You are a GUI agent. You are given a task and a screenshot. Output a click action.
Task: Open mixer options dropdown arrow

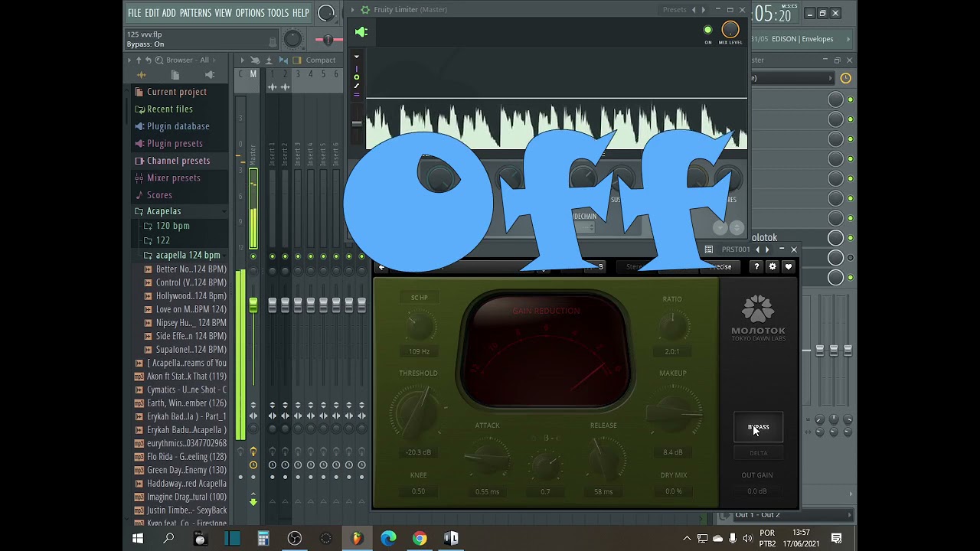[242, 60]
